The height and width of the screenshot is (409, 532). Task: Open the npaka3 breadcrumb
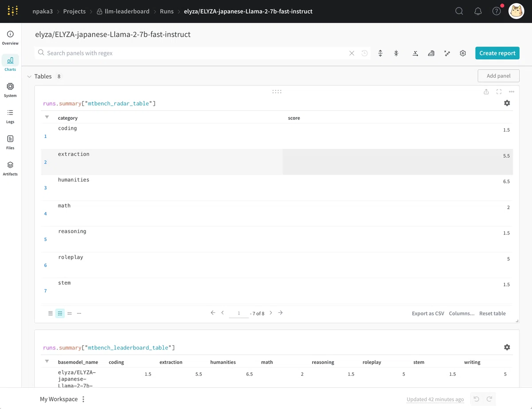(x=42, y=12)
